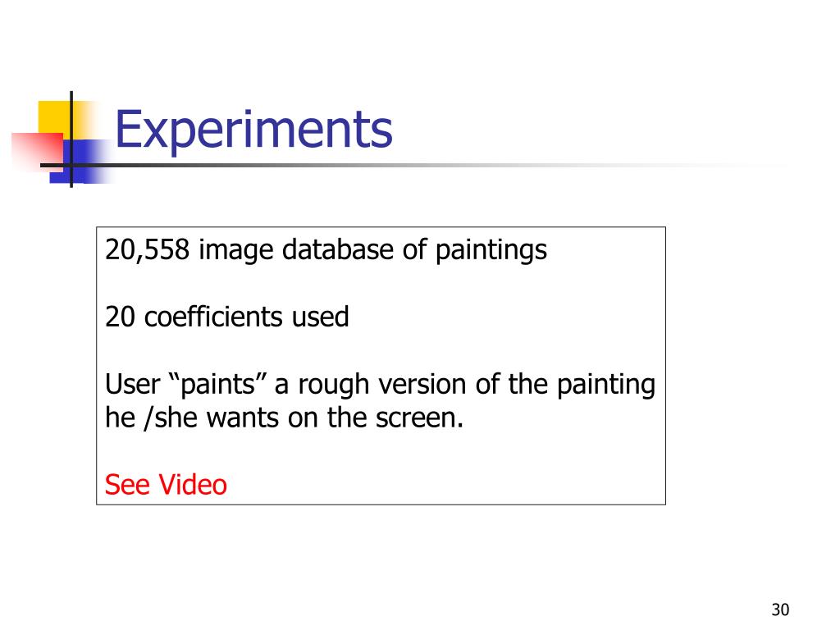
Task: Click the slide number 30
Action: pos(780,609)
